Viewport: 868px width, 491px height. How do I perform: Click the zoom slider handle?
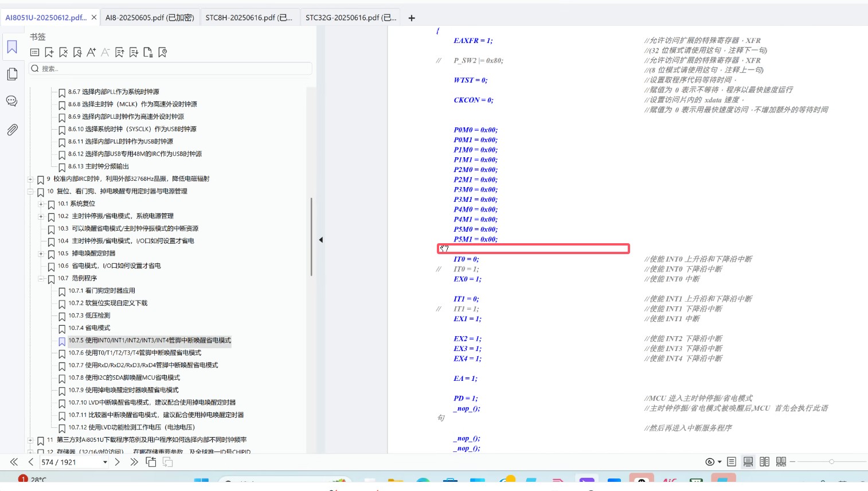click(831, 462)
